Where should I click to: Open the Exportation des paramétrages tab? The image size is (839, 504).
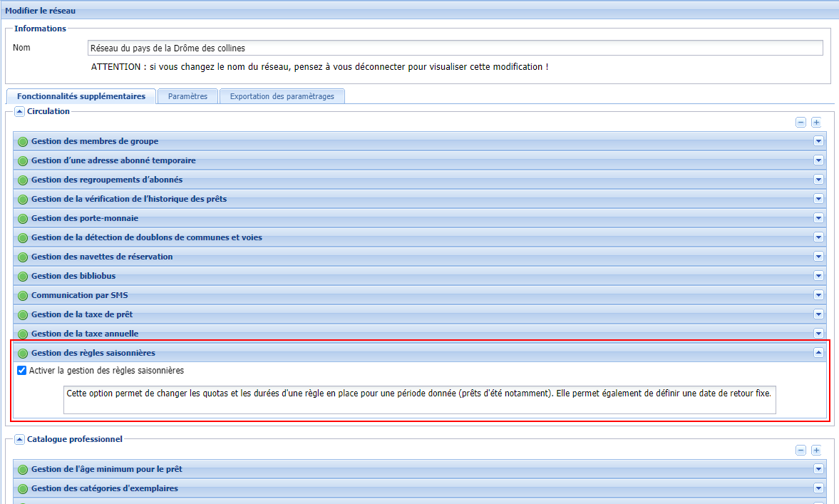click(282, 96)
